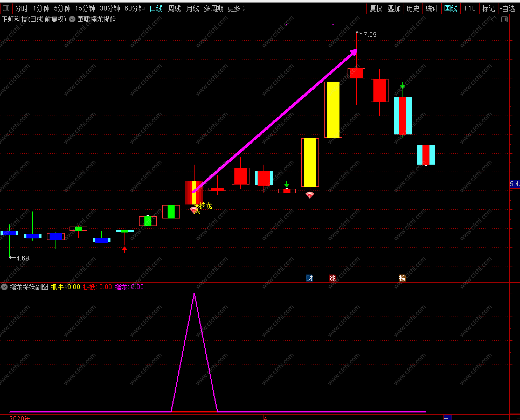Expand the 更多 periods menu
This screenshot has width=520, height=420.
tap(236, 8)
